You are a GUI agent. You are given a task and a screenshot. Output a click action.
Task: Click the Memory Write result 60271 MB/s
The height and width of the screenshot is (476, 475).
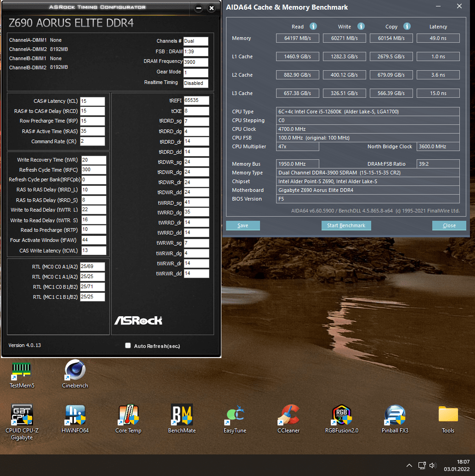345,38
